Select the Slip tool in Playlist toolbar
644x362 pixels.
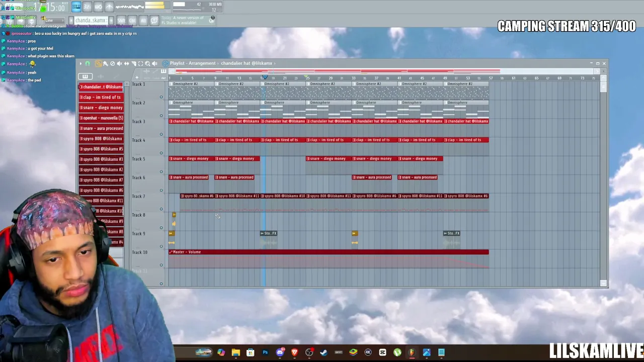pos(127,63)
